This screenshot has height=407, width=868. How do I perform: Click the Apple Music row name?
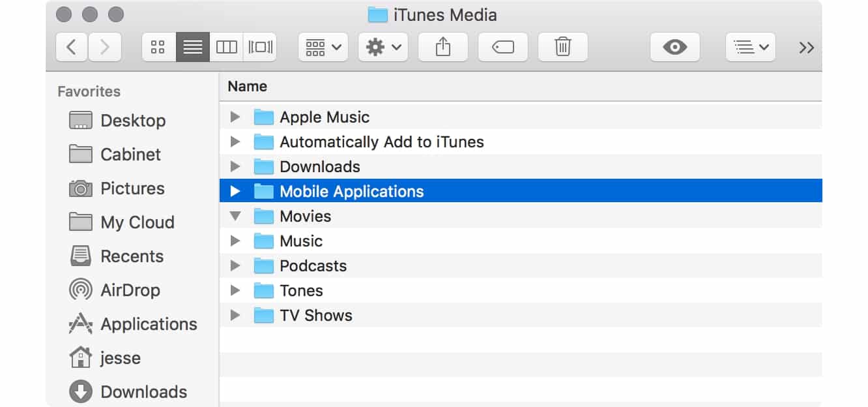[x=325, y=117]
